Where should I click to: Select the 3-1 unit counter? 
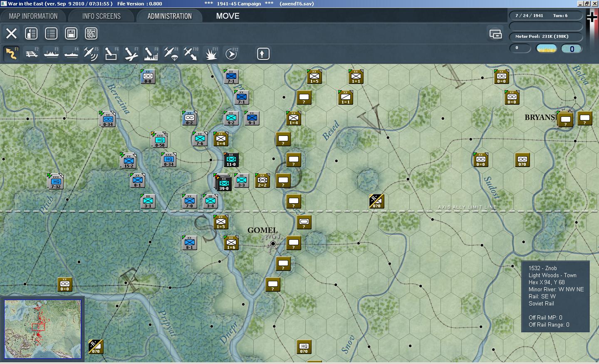point(148,201)
